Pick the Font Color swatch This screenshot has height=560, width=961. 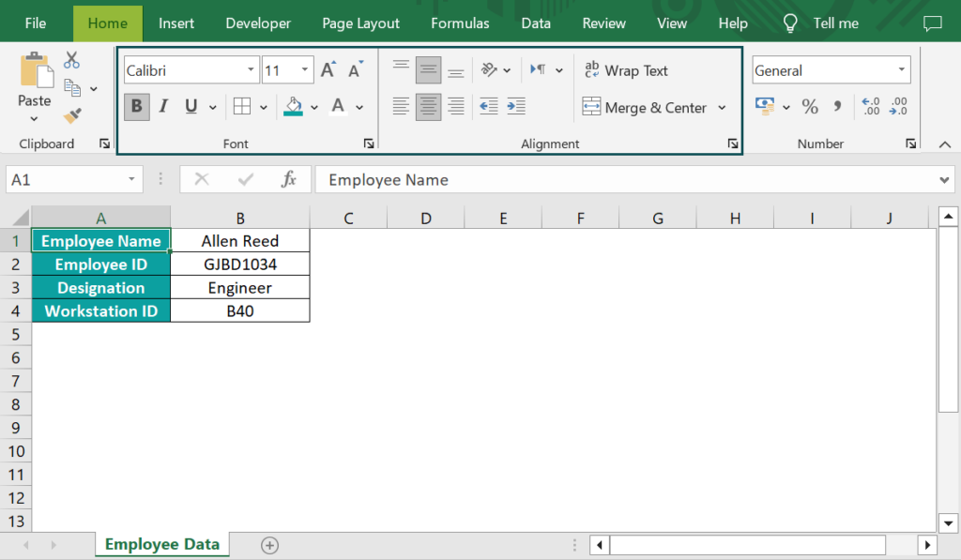336,106
